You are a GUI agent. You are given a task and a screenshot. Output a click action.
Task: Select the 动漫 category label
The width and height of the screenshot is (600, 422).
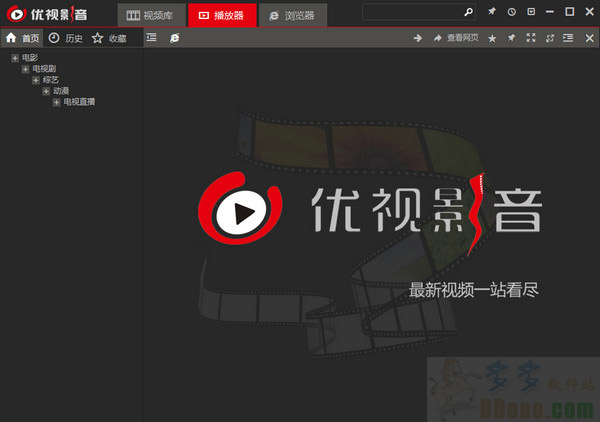(x=61, y=91)
